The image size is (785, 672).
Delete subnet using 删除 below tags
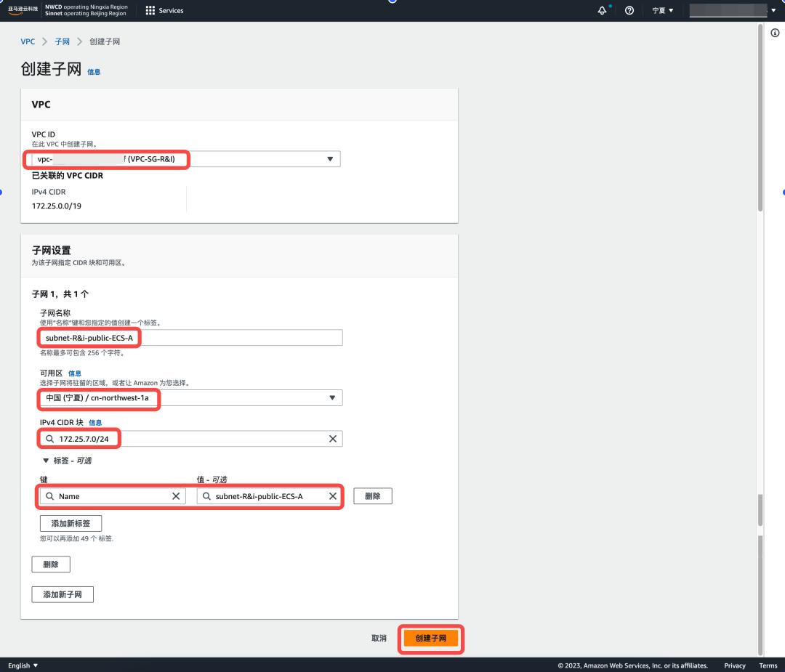point(51,564)
